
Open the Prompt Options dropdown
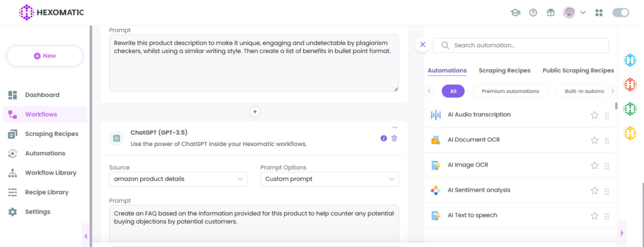[330, 179]
